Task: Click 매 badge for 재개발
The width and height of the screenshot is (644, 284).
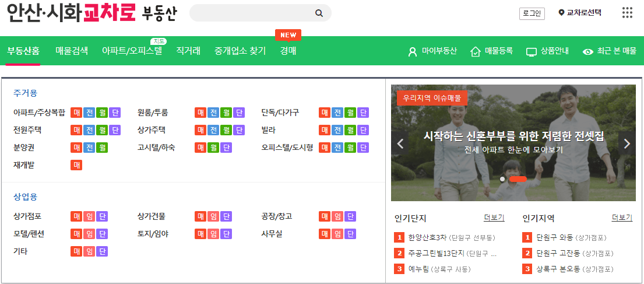Action: [76, 165]
